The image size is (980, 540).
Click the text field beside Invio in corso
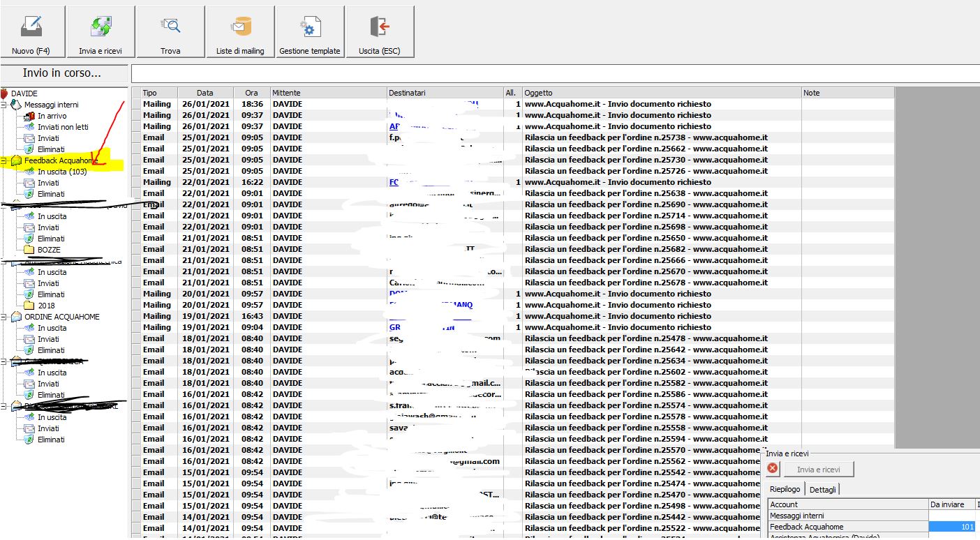[555, 73]
